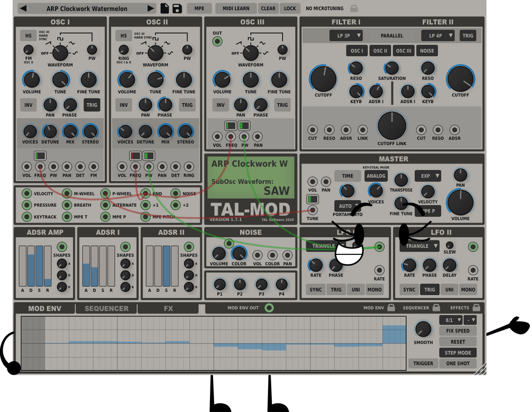532x412 pixels.
Task: Click the MIDI LEARN button
Action: 235,8
